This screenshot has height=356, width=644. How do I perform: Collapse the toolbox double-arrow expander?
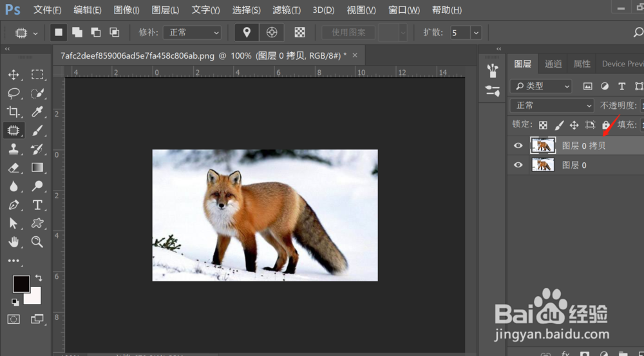(7, 49)
